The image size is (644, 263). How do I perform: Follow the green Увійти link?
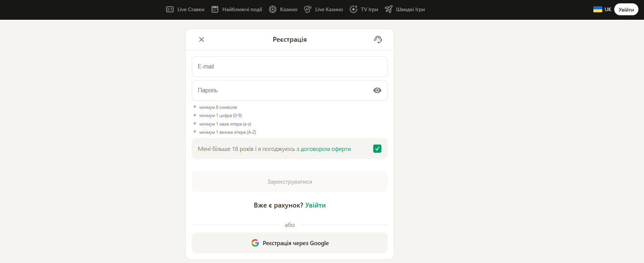(315, 205)
